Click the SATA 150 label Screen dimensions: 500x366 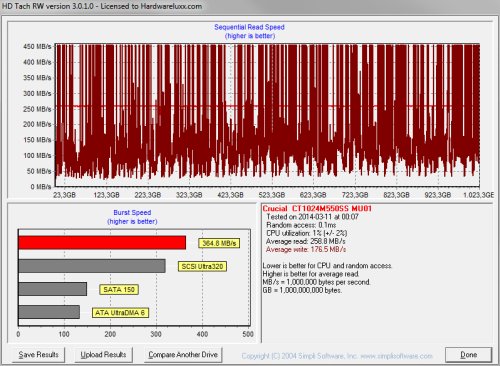pos(119,289)
